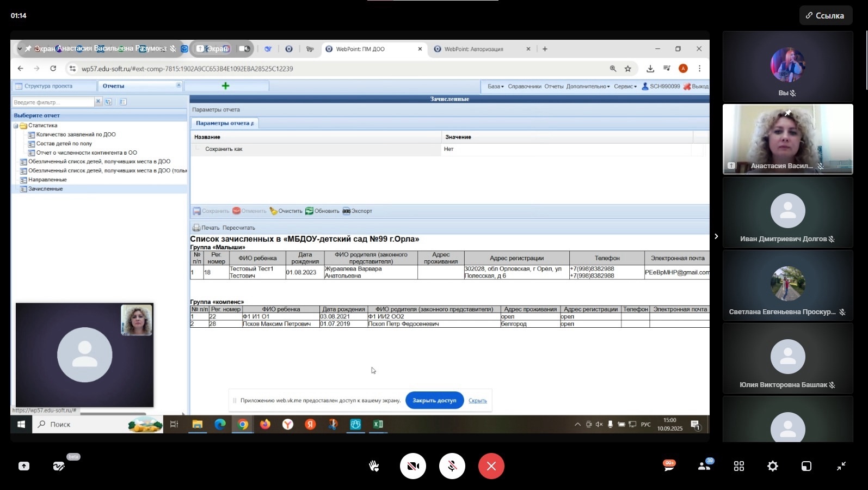Select Анастасия Васильевна's video thumbnail

787,139
